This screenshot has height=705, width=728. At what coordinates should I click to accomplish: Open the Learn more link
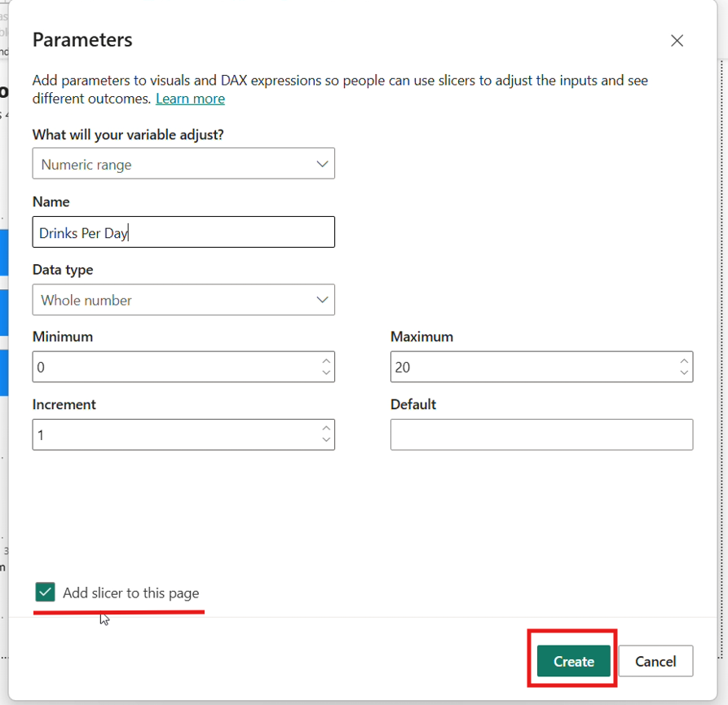point(190,99)
